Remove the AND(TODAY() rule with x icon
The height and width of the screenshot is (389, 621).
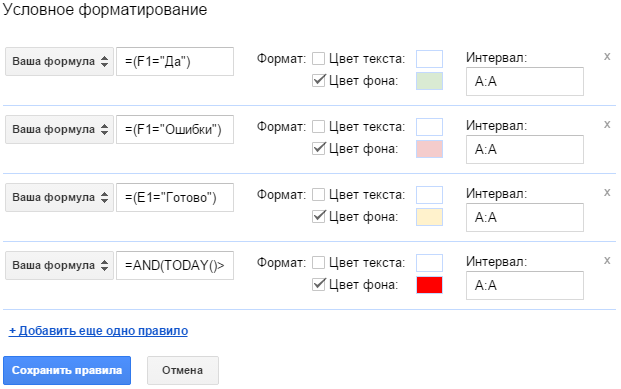[x=607, y=261]
